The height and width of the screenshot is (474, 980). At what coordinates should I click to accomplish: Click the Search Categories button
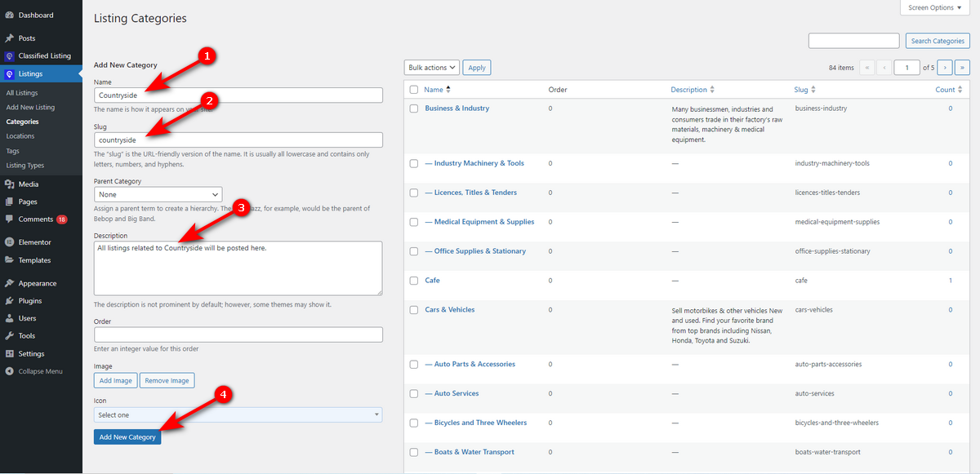[x=938, y=41]
